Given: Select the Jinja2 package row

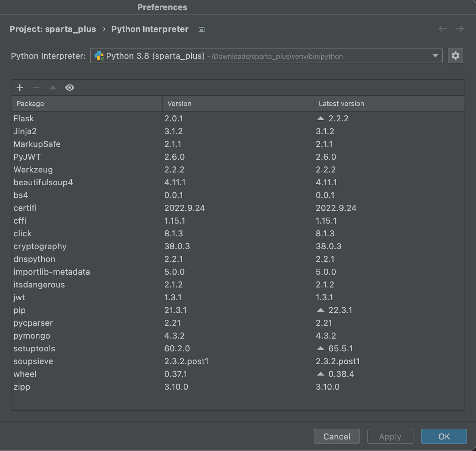Looking at the screenshot, I should pyautogui.click(x=238, y=131).
